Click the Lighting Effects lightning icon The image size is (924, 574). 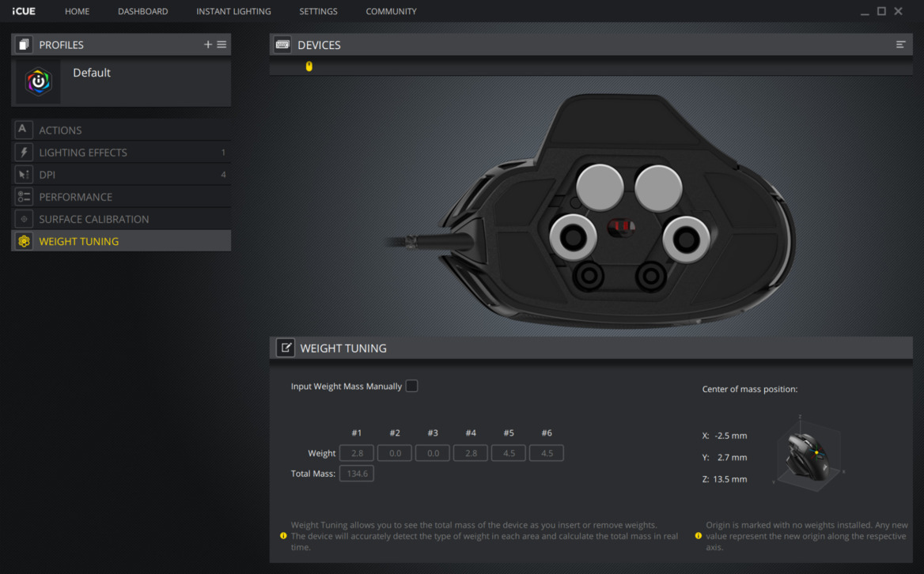click(24, 153)
